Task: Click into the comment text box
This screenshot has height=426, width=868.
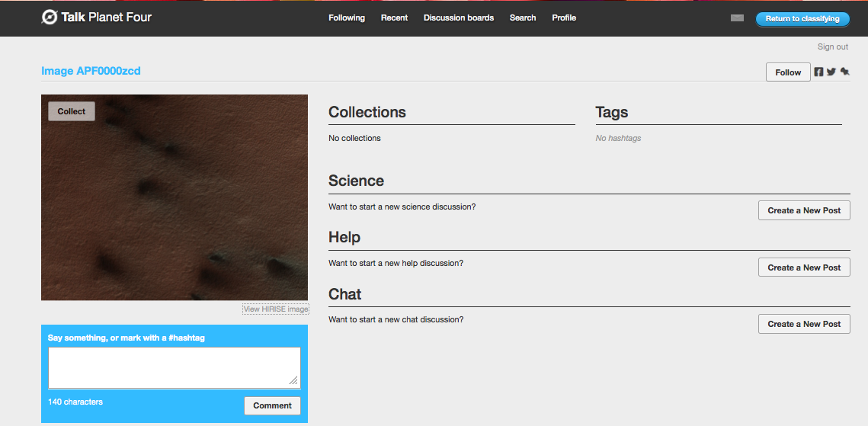Action: 174,367
